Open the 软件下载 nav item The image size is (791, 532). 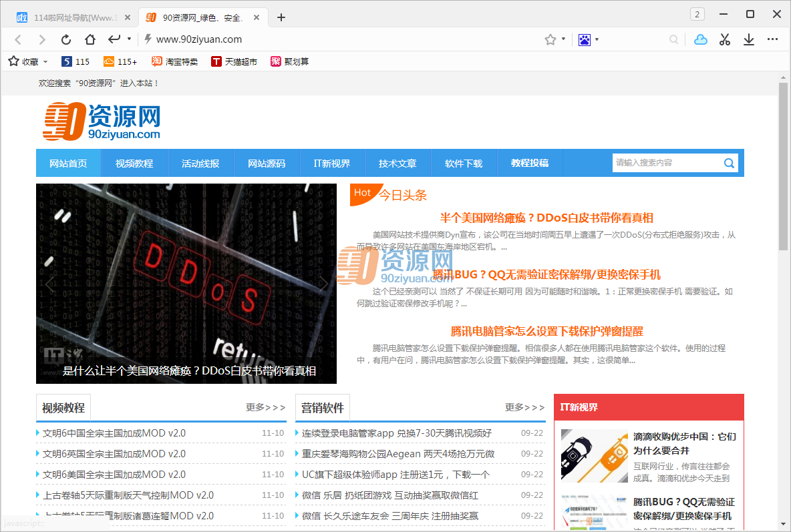tap(464, 164)
